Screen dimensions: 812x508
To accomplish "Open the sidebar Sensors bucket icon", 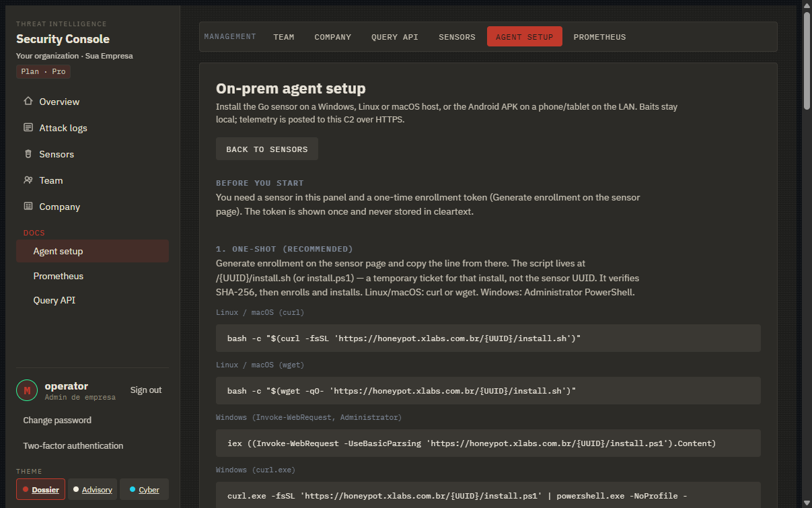I will pyautogui.click(x=28, y=154).
